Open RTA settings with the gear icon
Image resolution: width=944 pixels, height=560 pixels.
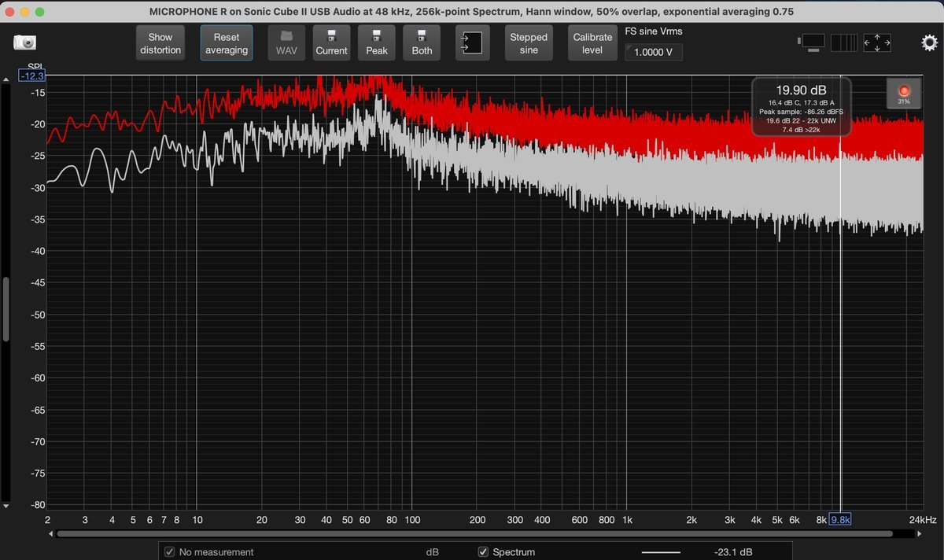(x=929, y=42)
